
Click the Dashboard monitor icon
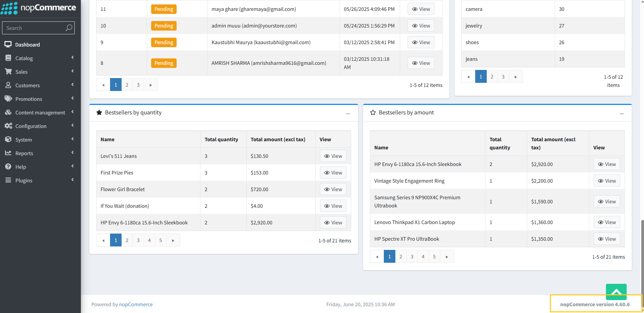[x=8, y=44]
